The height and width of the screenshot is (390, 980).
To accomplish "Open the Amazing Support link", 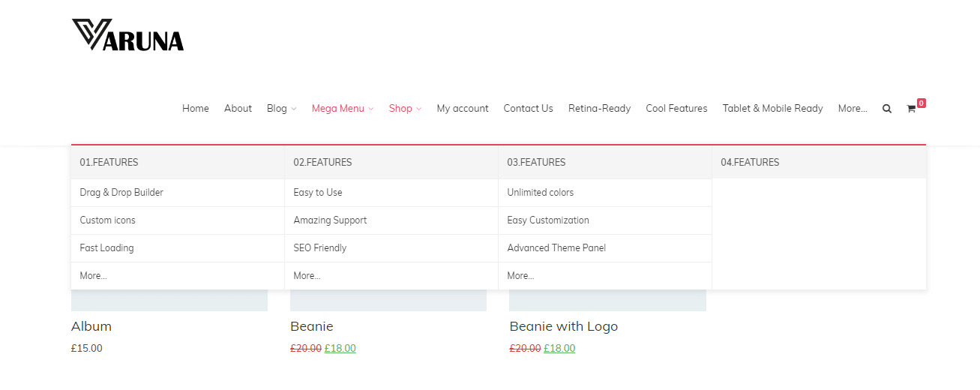I will pos(330,220).
